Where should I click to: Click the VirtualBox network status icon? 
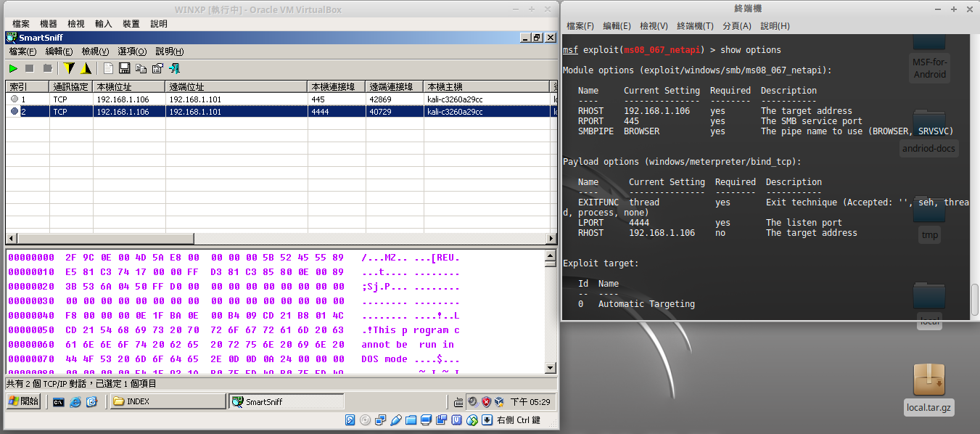(x=381, y=419)
